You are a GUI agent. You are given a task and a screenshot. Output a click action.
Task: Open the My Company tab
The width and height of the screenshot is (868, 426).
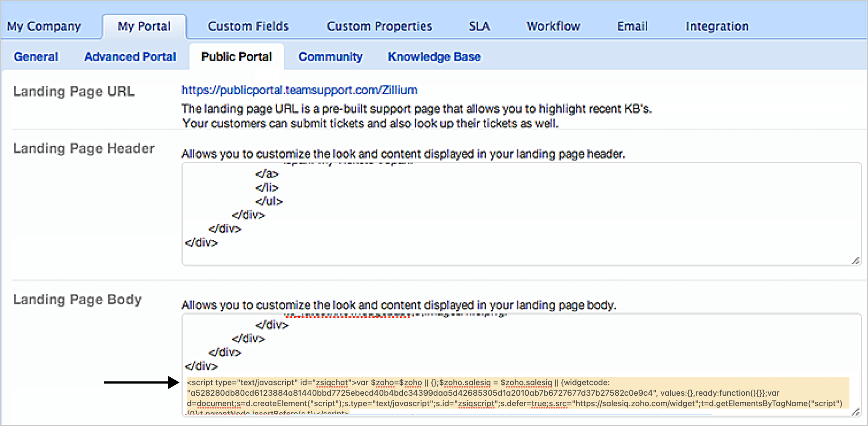44,26
